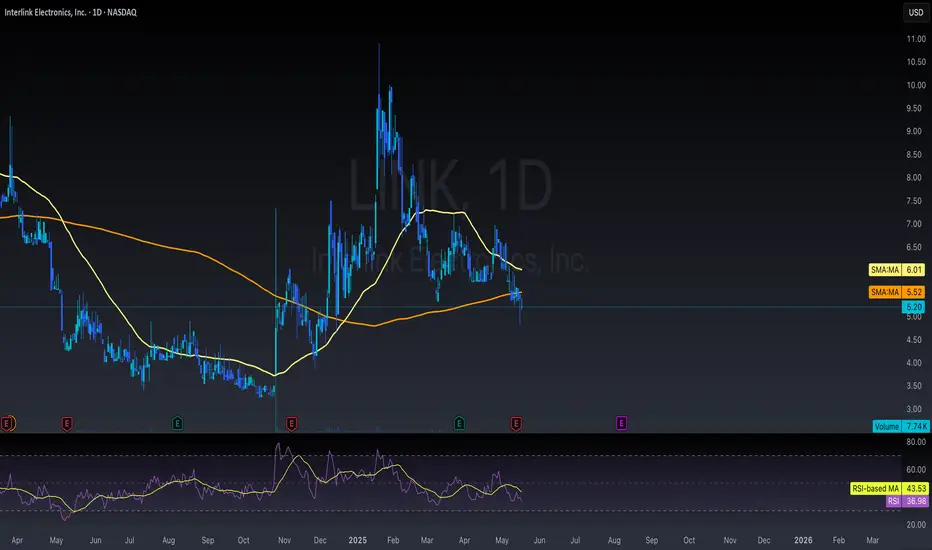Click the current price label 5.20

[914, 307]
